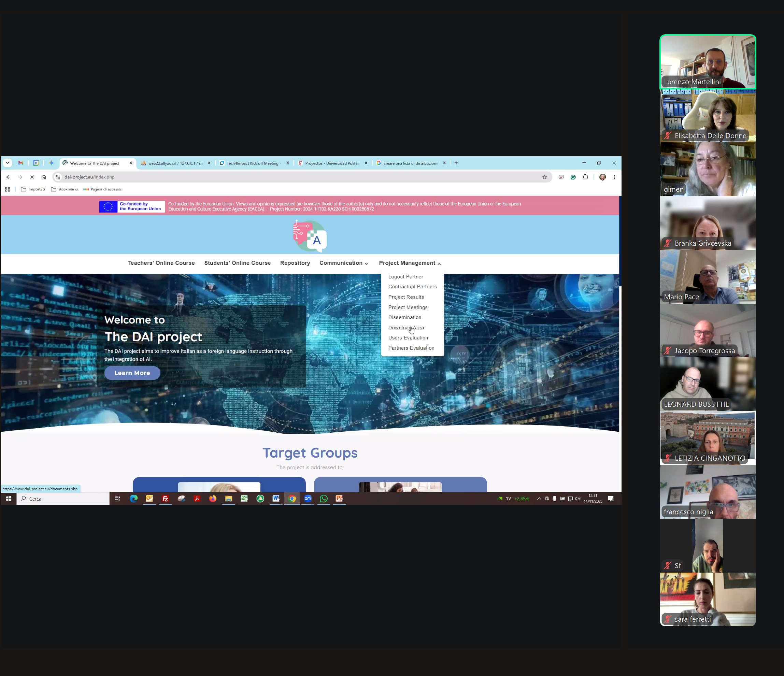The image size is (784, 676).
Task: Open Chrome three-dot menu
Action: pyautogui.click(x=614, y=177)
